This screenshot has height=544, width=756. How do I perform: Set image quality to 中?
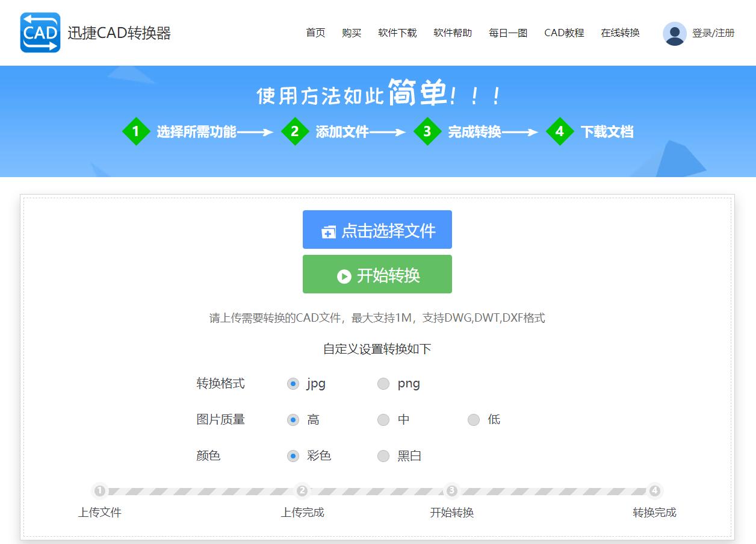[383, 420]
